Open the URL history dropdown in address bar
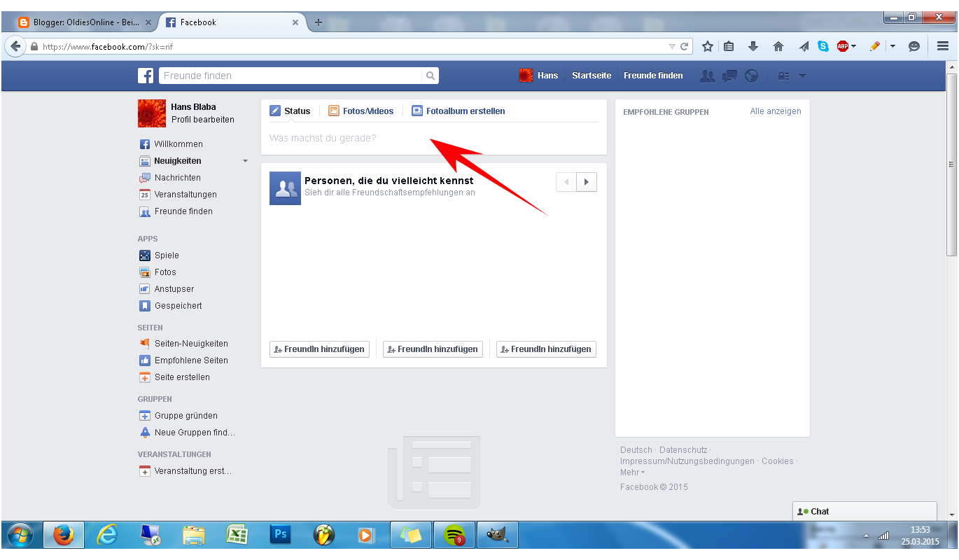This screenshot has width=959, height=560. (x=672, y=47)
